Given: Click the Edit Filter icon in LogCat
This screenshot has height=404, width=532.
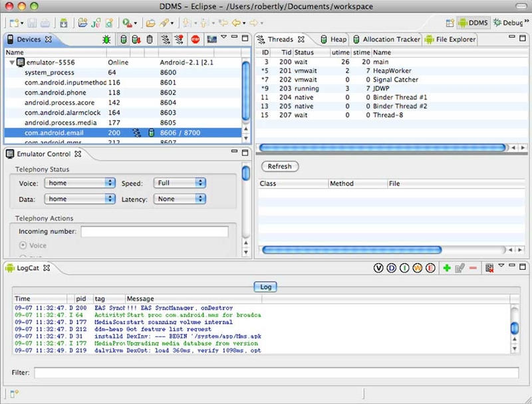Looking at the screenshot, I should [460, 268].
